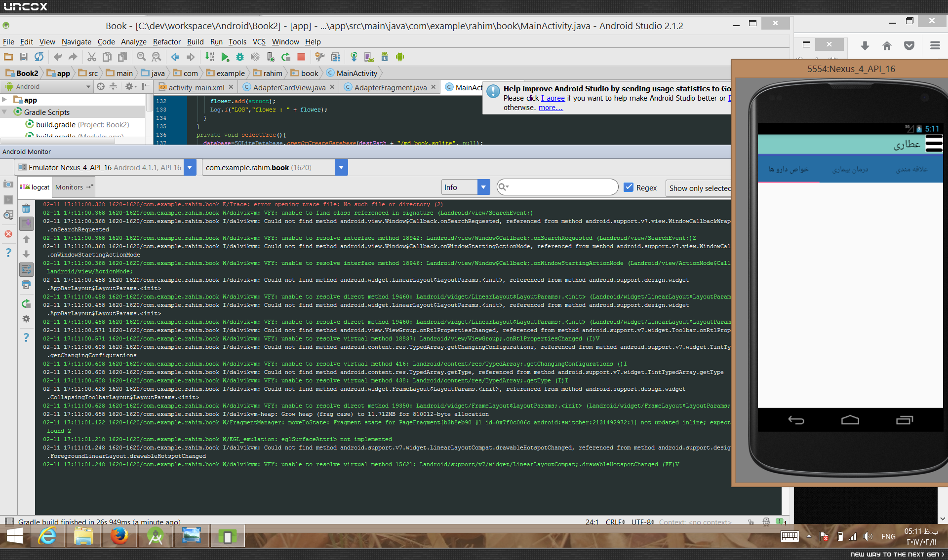
Task: Switch to the AdapterCardView.java editor tab
Action: 289,87
